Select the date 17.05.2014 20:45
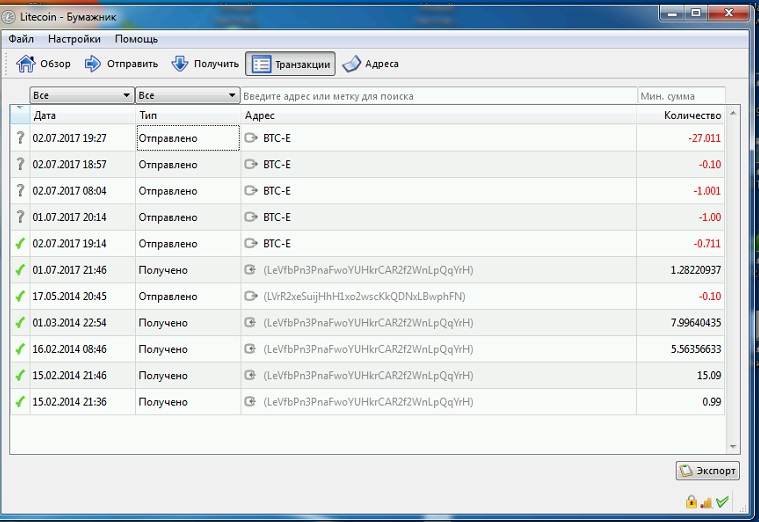 pyautogui.click(x=69, y=296)
